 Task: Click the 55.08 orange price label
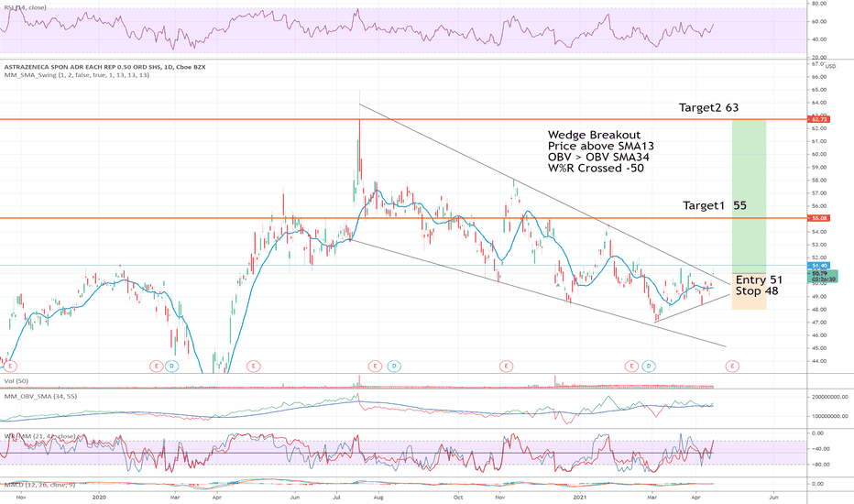click(820, 218)
